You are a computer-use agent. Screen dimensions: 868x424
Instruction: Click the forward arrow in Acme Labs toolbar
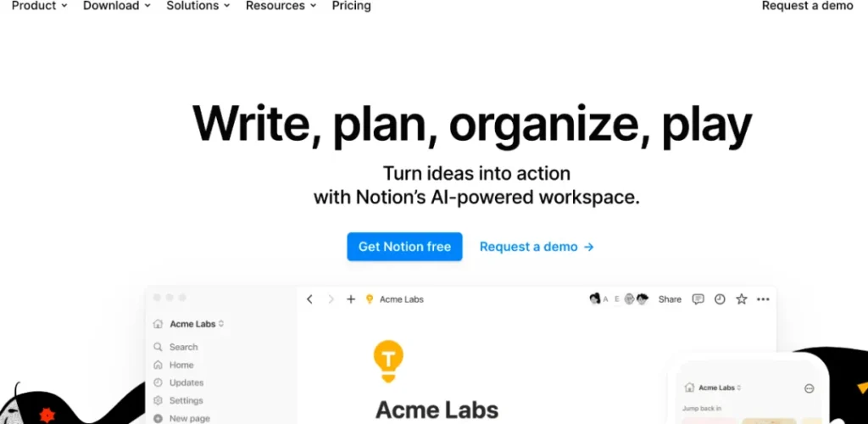pyautogui.click(x=331, y=299)
